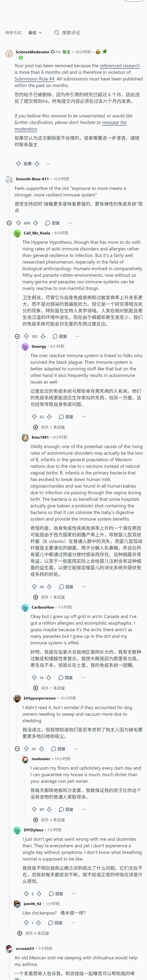147x980 pixels.
Task: Collapse kittypurpurwooo's comment thread
Action: [17, 749]
